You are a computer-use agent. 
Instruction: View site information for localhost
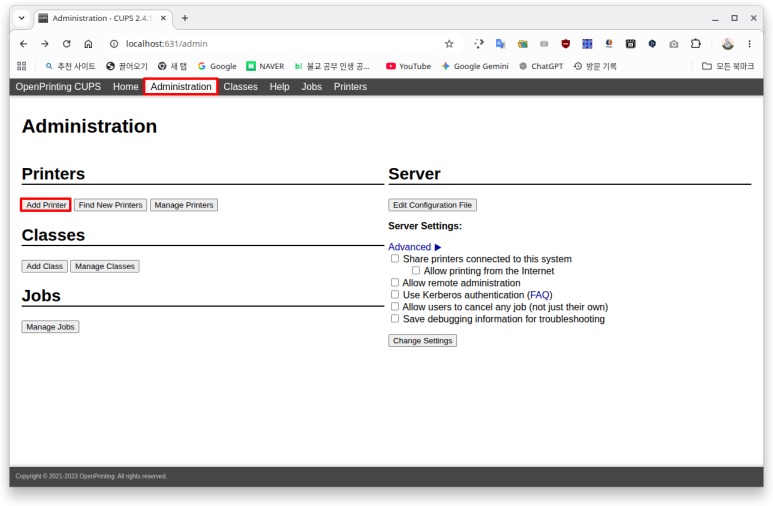click(114, 44)
